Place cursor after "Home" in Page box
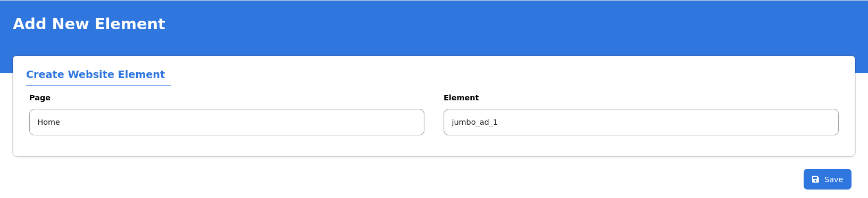The image size is (868, 198). pos(61,122)
